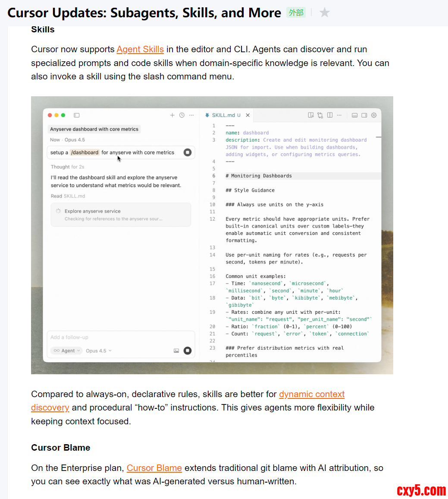Click the Skills section heading
Screen dimensions: 448x499
[43, 29]
